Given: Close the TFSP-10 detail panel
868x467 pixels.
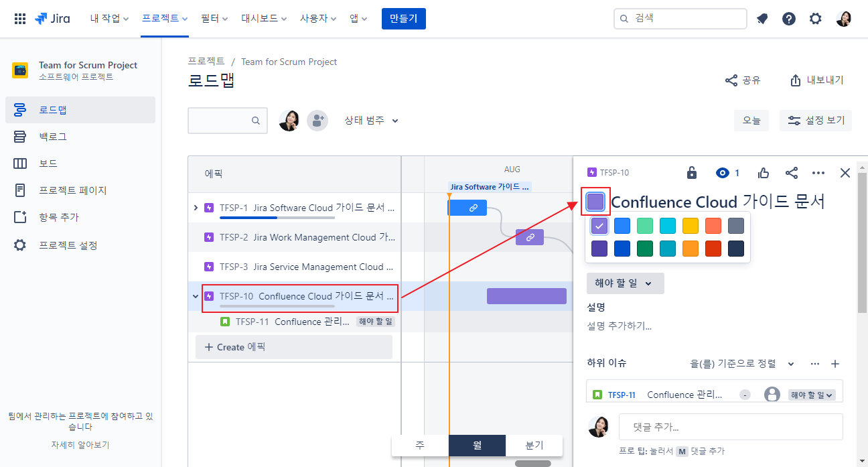Looking at the screenshot, I should click(x=845, y=173).
